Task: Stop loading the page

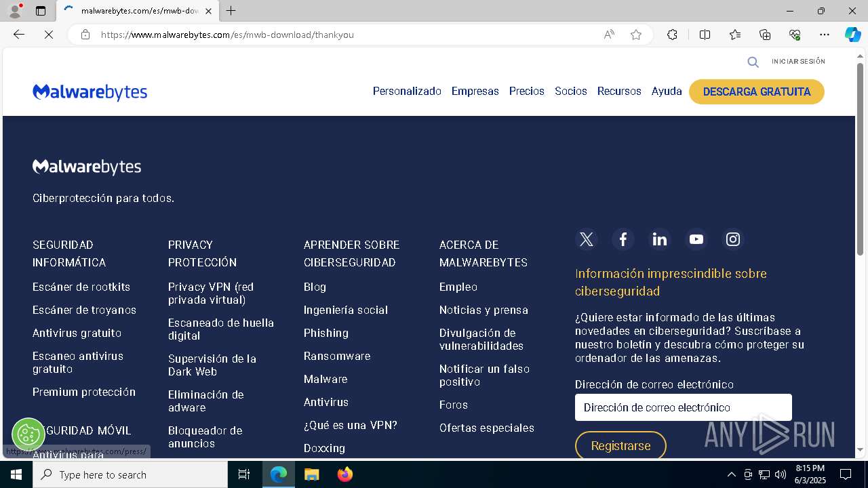Action: click(49, 35)
